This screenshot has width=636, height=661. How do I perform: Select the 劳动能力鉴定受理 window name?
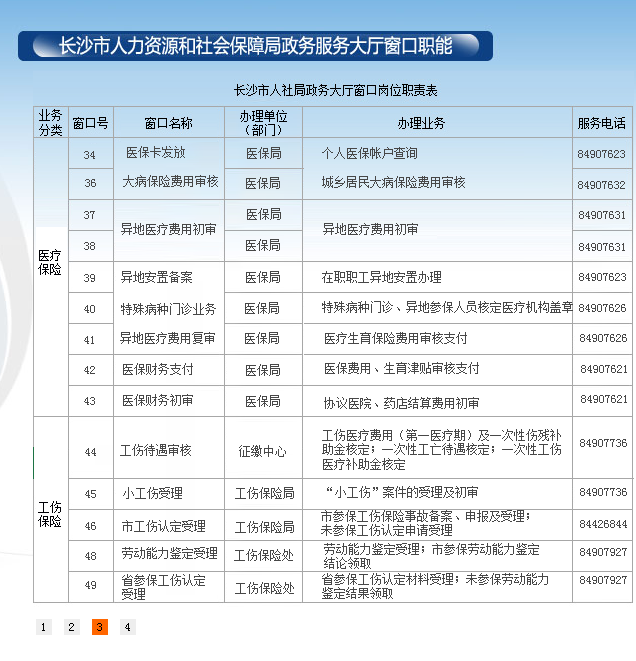coord(168,553)
